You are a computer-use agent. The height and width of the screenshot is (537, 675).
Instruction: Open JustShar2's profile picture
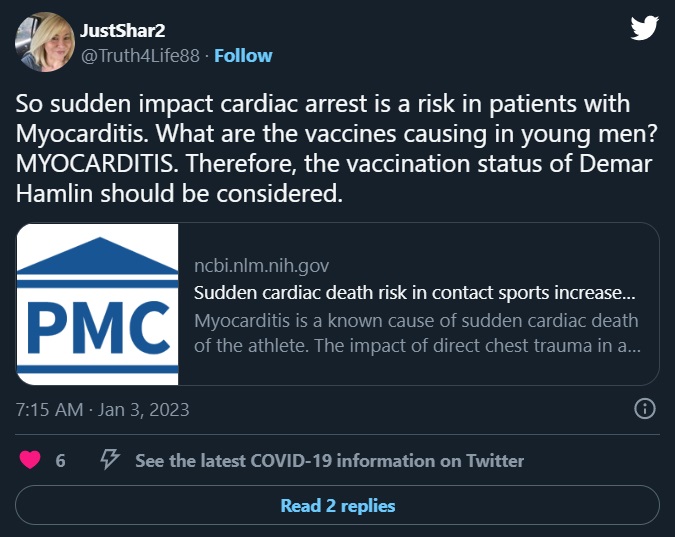(43, 42)
